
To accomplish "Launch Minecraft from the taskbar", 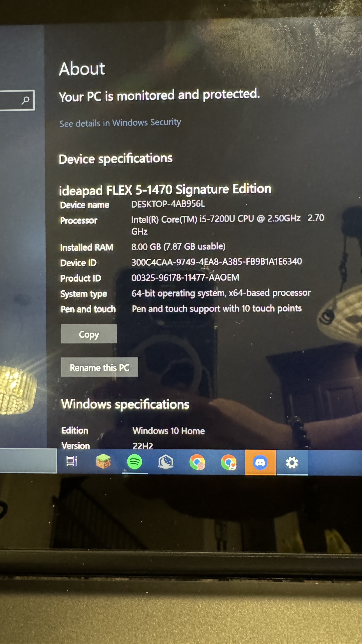I will point(103,461).
